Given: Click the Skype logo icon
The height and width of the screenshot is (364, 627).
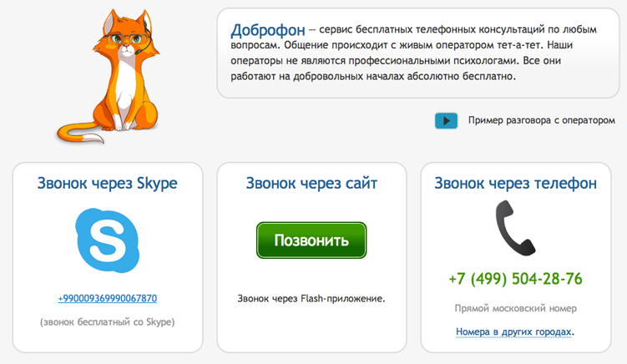Looking at the screenshot, I should coord(108,237).
